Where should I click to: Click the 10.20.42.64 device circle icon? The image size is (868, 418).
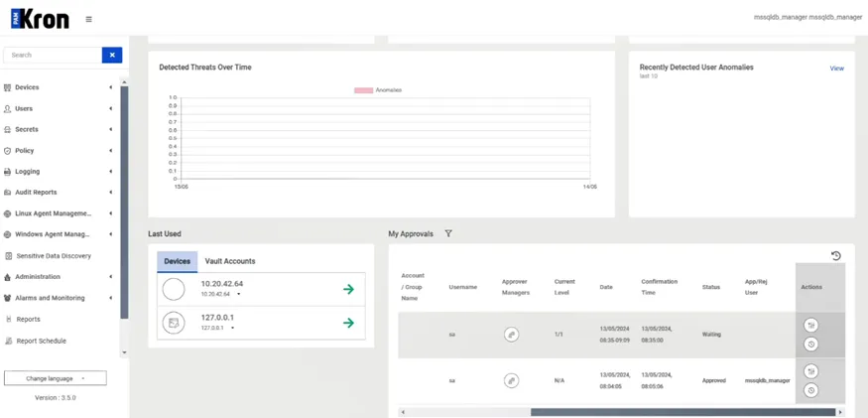pyautogui.click(x=174, y=289)
